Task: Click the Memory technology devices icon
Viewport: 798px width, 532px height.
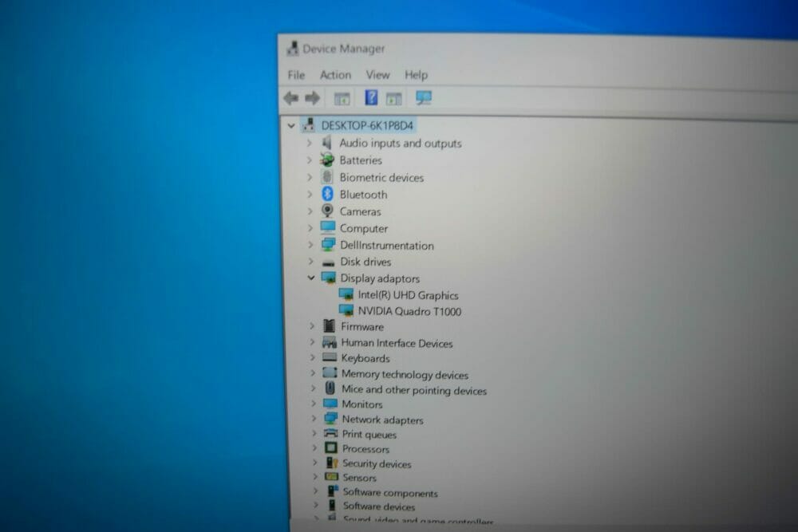Action: click(330, 372)
